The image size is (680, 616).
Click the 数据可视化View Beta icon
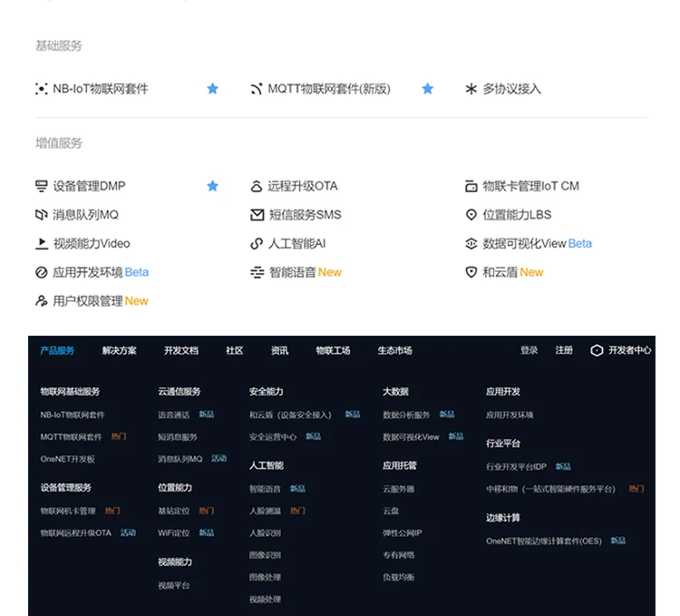[x=471, y=243]
